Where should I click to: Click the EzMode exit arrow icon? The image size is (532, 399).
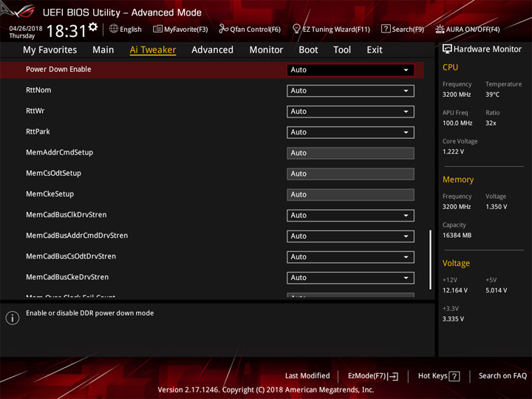[393, 376]
